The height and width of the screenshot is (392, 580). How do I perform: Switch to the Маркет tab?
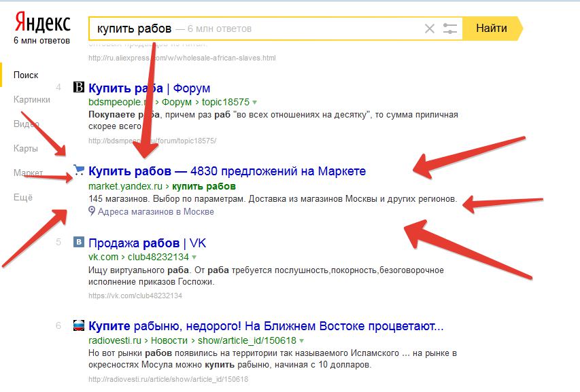pos(28,173)
